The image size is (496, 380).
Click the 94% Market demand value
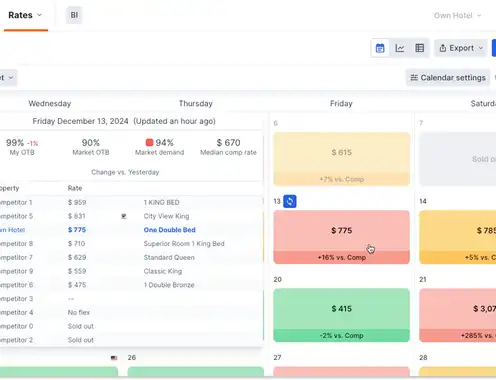click(x=165, y=143)
